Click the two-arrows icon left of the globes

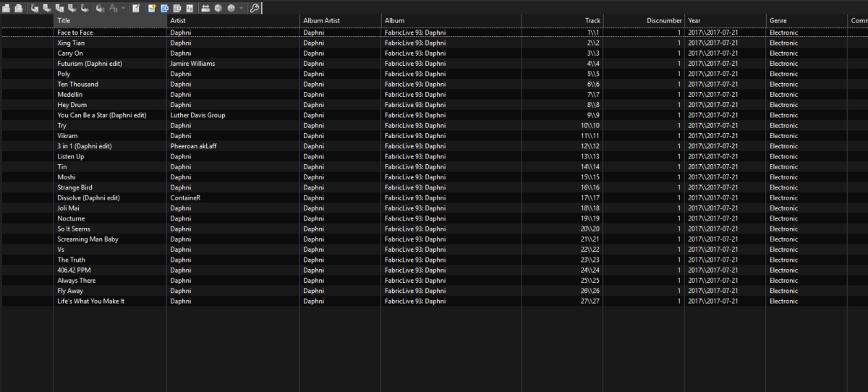point(205,9)
